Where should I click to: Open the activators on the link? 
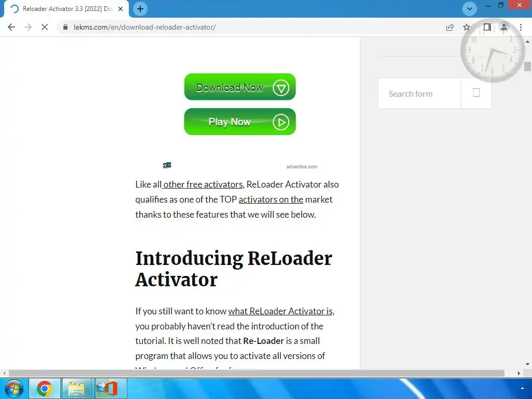[x=271, y=199]
